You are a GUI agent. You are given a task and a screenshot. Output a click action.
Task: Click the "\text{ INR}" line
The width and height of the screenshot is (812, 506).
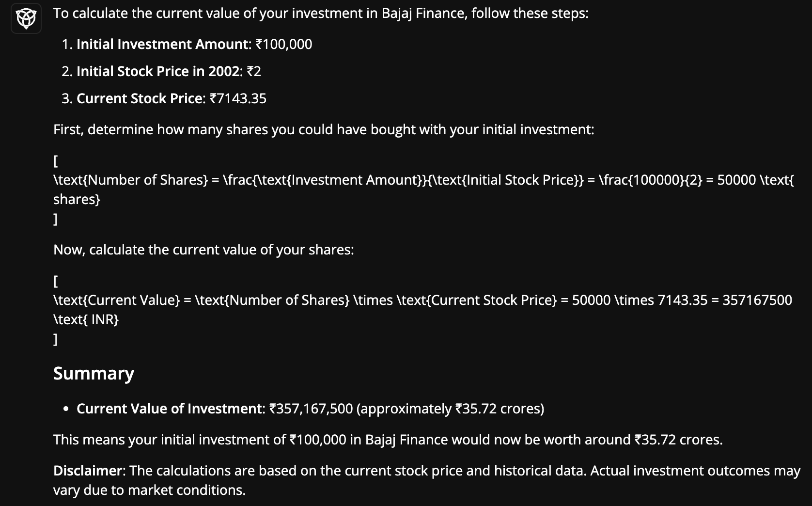[86, 319]
